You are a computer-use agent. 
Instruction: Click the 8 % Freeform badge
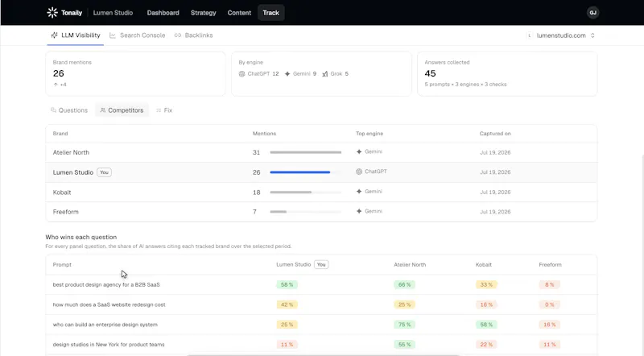click(x=550, y=284)
